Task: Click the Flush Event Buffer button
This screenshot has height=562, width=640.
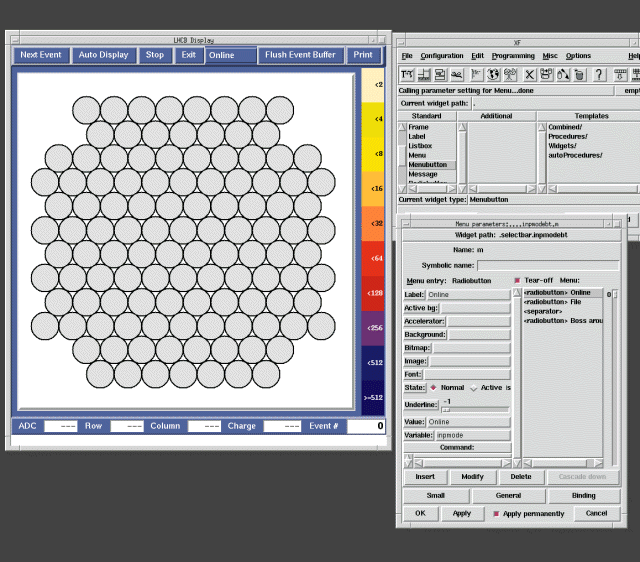Action: click(x=300, y=55)
